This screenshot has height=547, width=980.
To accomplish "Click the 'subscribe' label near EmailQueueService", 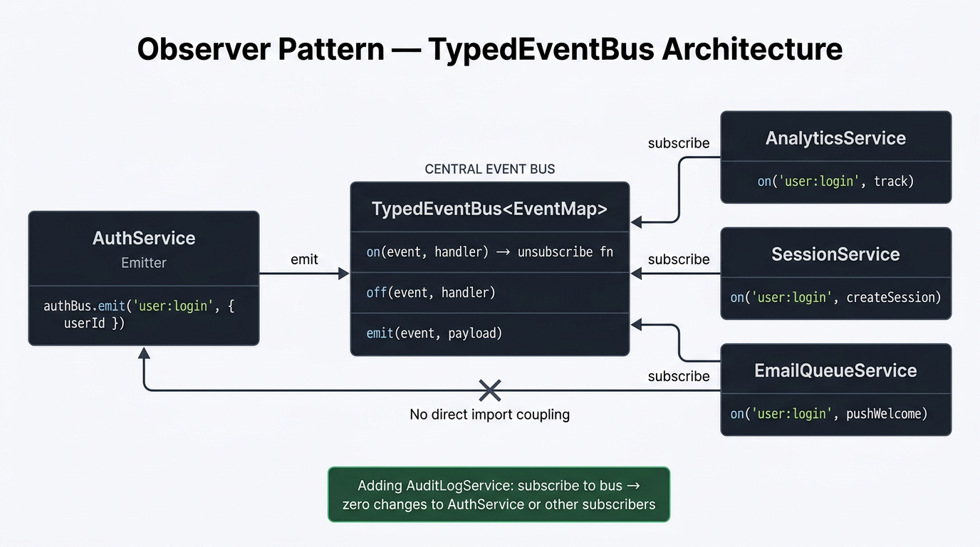I will point(679,376).
